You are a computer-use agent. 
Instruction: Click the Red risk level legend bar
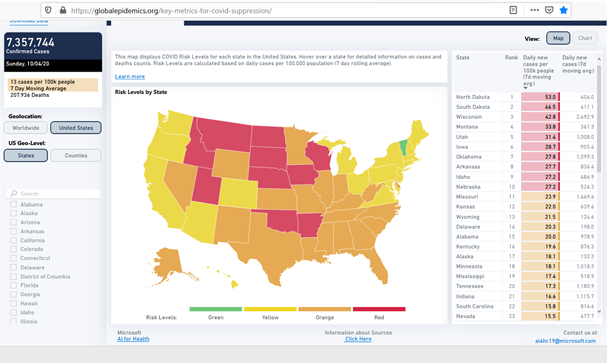click(x=379, y=309)
